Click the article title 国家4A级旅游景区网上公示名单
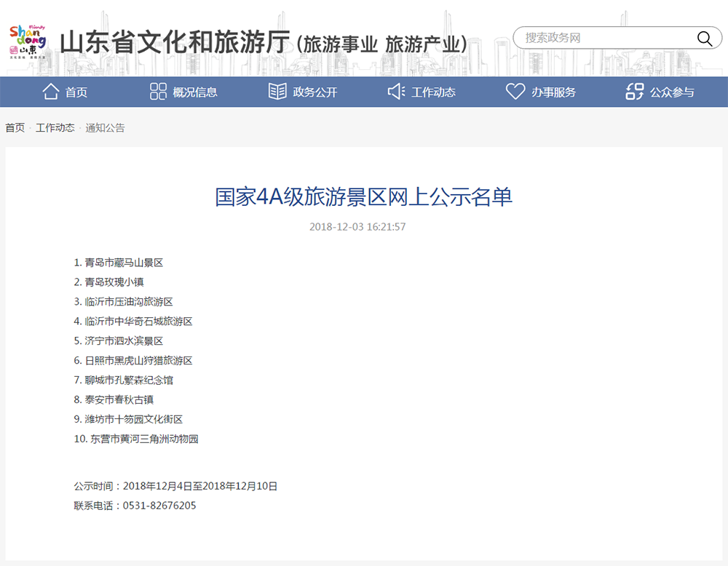 tap(364, 197)
